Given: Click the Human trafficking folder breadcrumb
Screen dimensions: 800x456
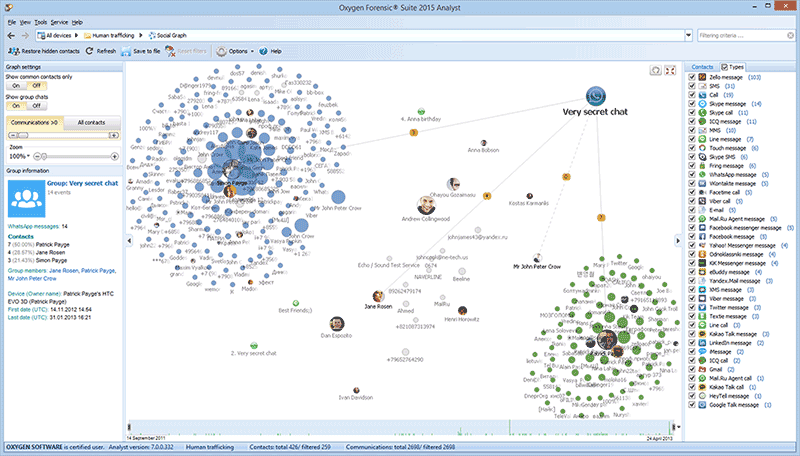Looking at the screenshot, I should click(x=109, y=36).
